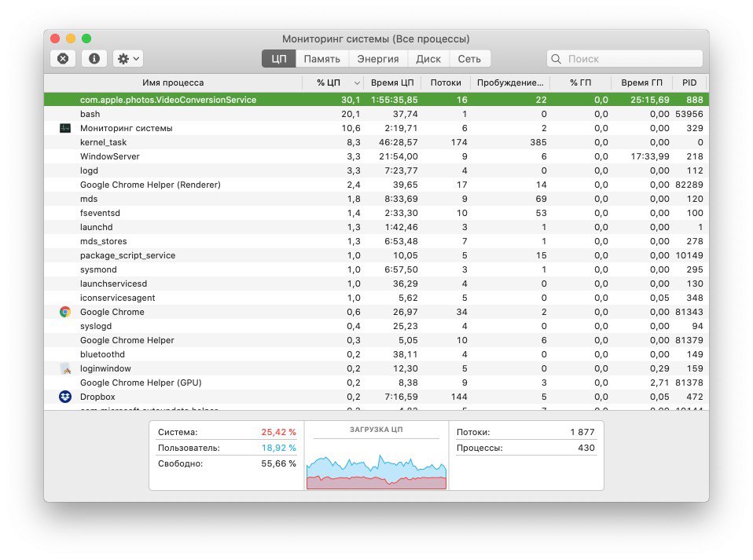Select the kernel_task process row

pyautogui.click(x=376, y=142)
